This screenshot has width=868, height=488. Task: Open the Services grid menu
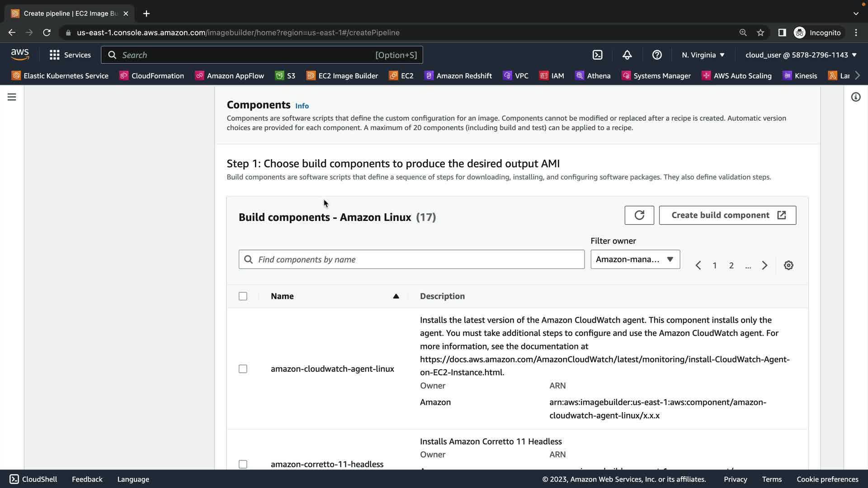click(x=70, y=55)
